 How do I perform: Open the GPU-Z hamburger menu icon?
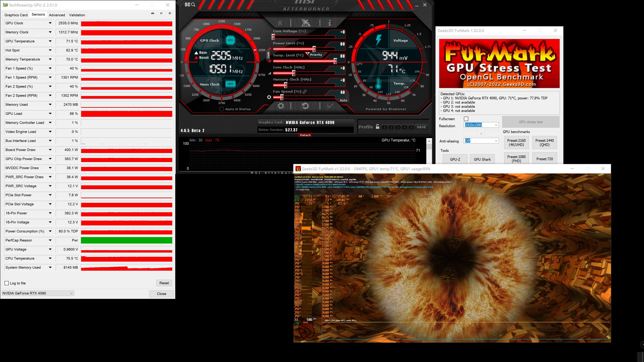pos(170,13)
